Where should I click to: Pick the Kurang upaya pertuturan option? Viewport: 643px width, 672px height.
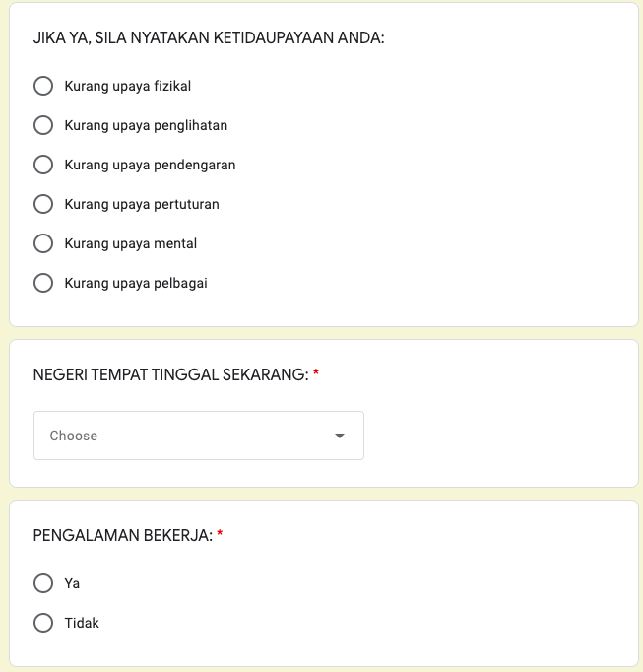point(43,204)
